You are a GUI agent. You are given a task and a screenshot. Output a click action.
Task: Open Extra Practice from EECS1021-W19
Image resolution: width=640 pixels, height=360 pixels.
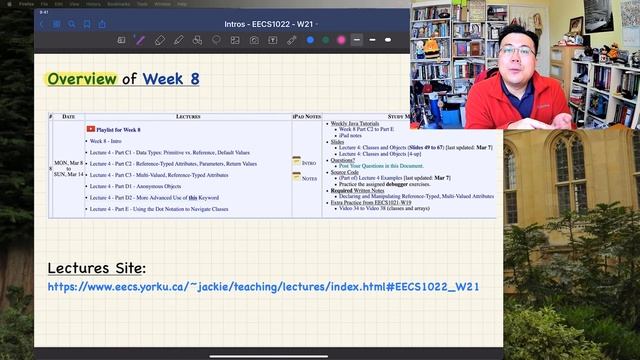[371, 202]
